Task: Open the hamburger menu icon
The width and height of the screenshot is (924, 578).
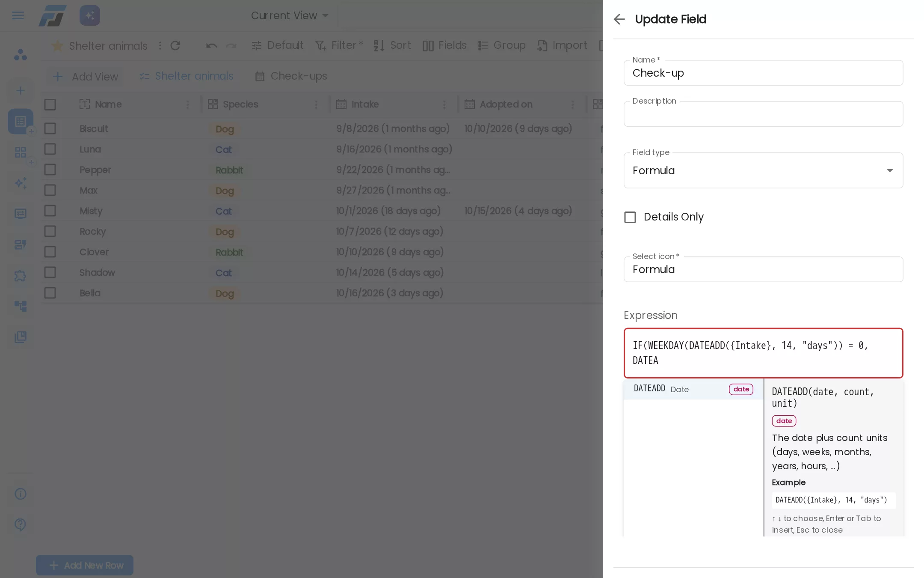Action: pyautogui.click(x=18, y=15)
